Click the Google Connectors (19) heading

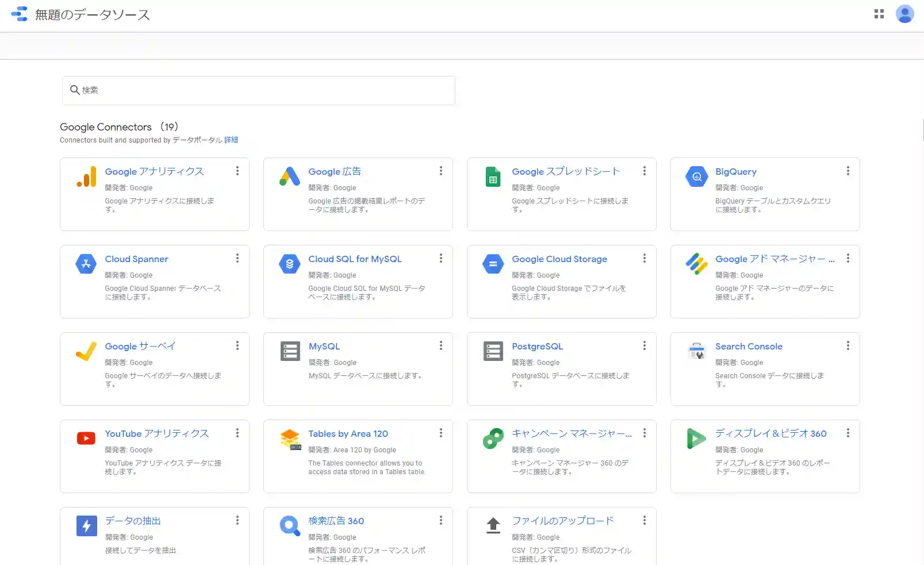[119, 127]
